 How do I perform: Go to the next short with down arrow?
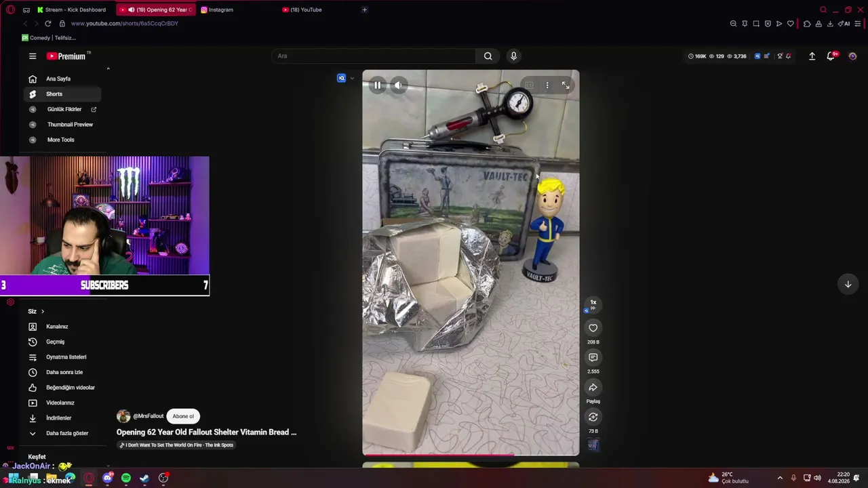[848, 285]
